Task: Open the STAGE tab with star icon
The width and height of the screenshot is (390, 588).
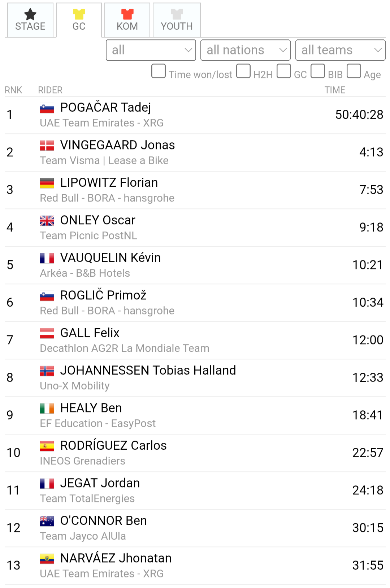Action: [30, 20]
